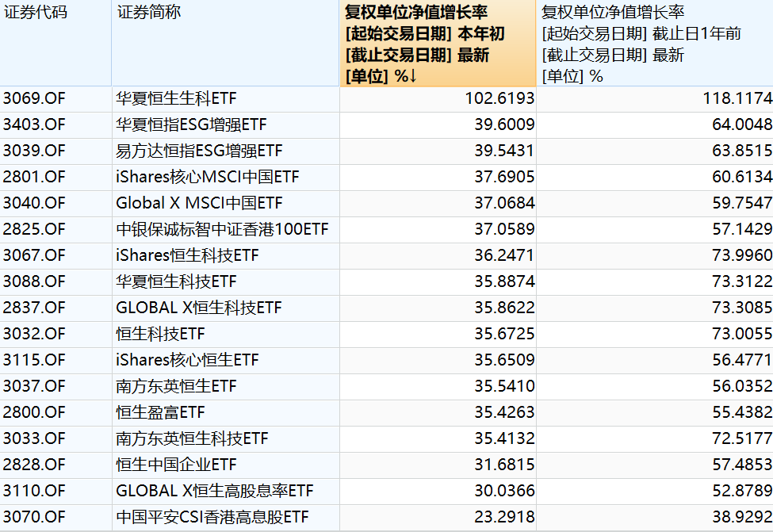This screenshot has height=532, width=773.
Task: Select fund name iShares核心恒生ETF
Action: pyautogui.click(x=187, y=360)
